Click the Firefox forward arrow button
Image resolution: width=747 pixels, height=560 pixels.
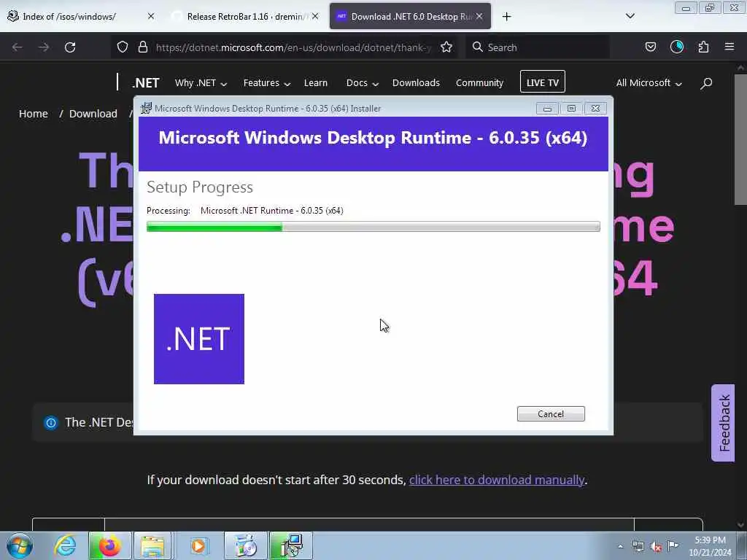43,47
